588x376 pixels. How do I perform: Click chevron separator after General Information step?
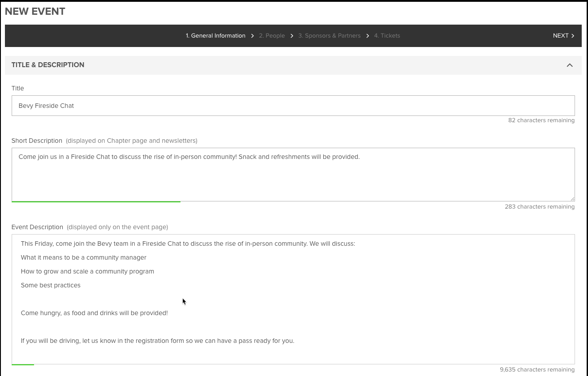[x=252, y=36]
